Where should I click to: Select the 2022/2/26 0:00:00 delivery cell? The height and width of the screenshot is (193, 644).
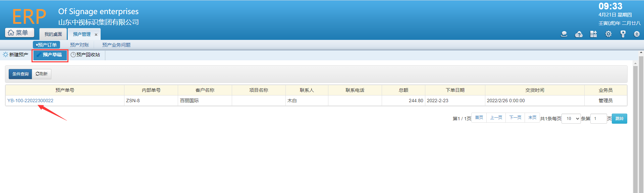pyautogui.click(x=535, y=101)
